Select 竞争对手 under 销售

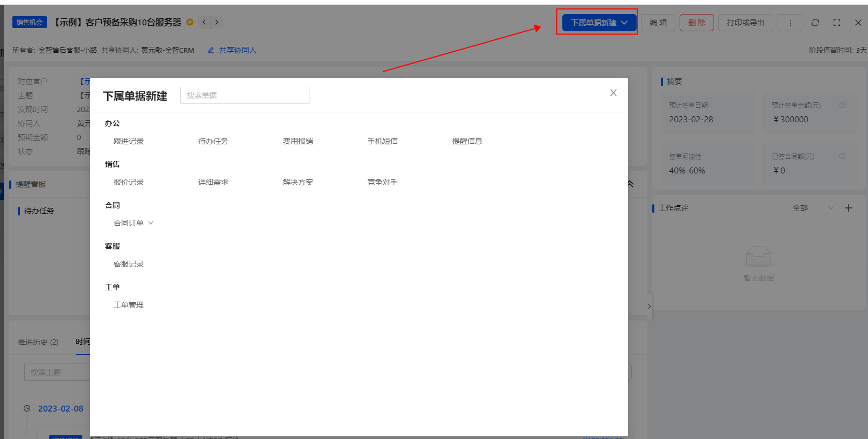tap(383, 182)
